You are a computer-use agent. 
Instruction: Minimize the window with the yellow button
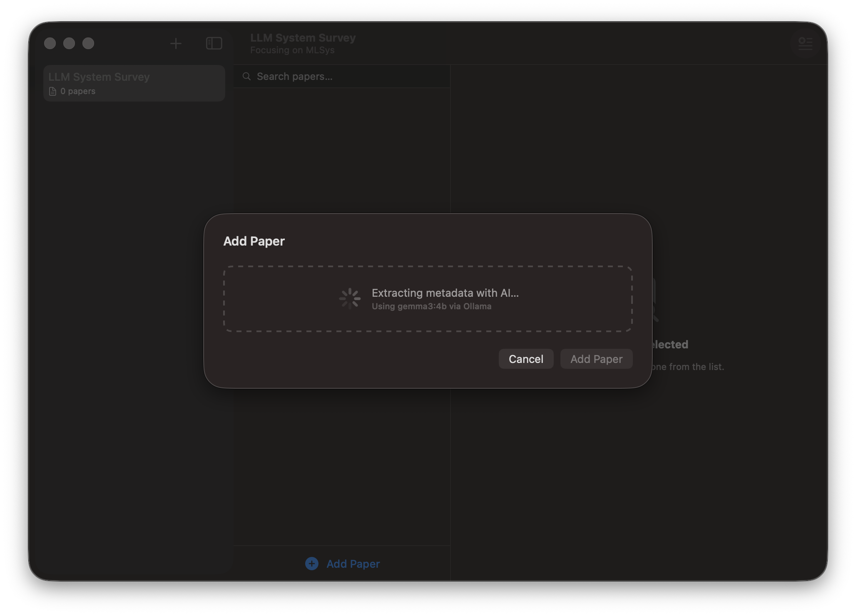69,43
